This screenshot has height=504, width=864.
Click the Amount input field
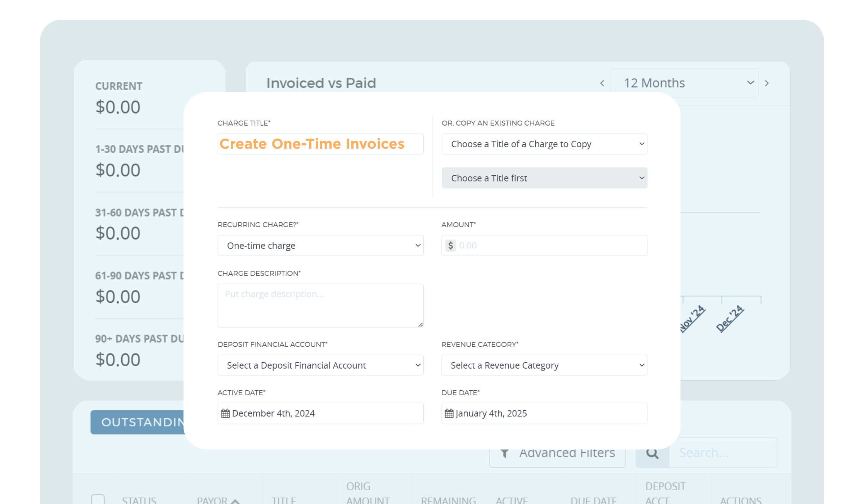click(x=551, y=246)
